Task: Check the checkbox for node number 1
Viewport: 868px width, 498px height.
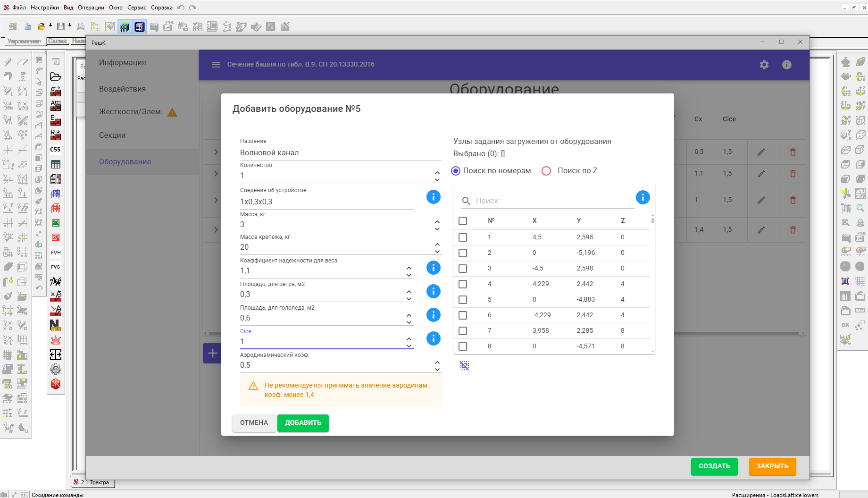Action: tap(463, 237)
